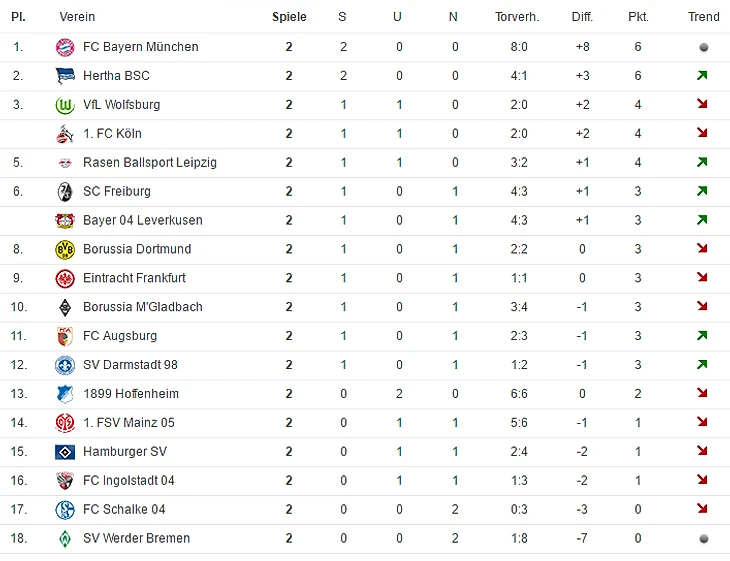Image resolution: width=730 pixels, height=561 pixels.
Task: Click the Trend column header
Action: click(703, 17)
